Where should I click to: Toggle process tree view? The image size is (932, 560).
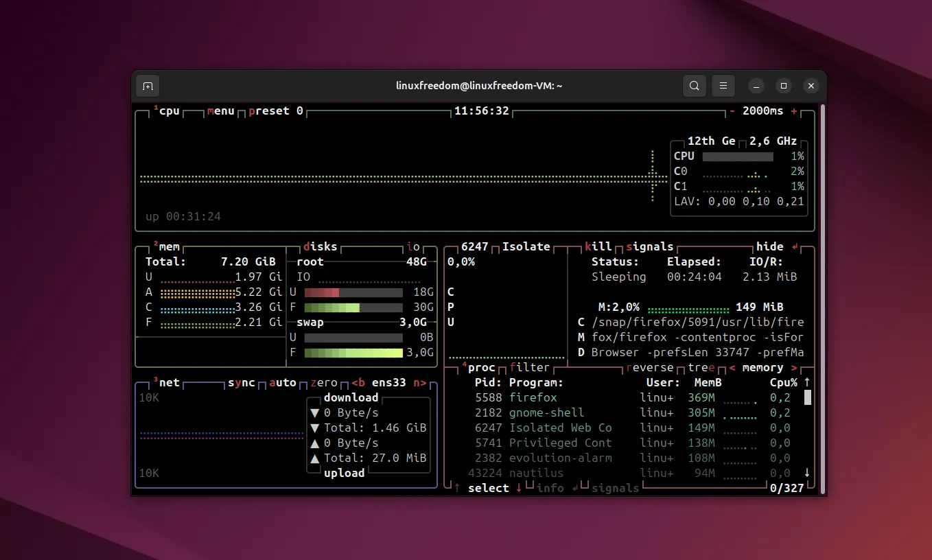point(701,368)
